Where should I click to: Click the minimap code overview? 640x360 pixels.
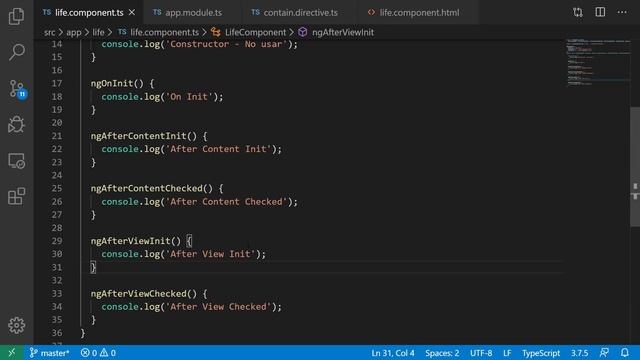(x=598, y=62)
